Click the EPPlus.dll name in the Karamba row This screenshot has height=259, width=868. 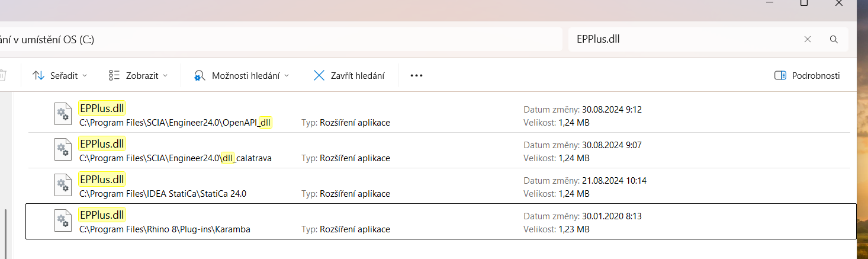pyautogui.click(x=102, y=215)
